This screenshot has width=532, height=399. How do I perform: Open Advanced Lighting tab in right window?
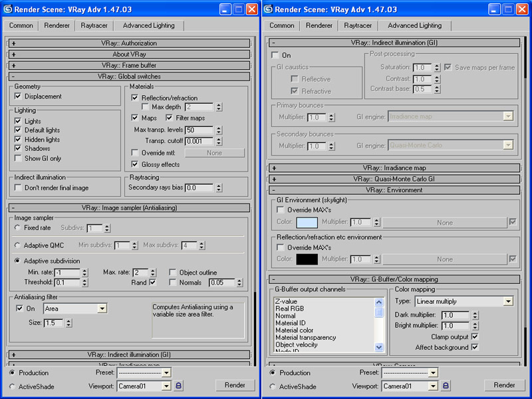[x=414, y=25]
